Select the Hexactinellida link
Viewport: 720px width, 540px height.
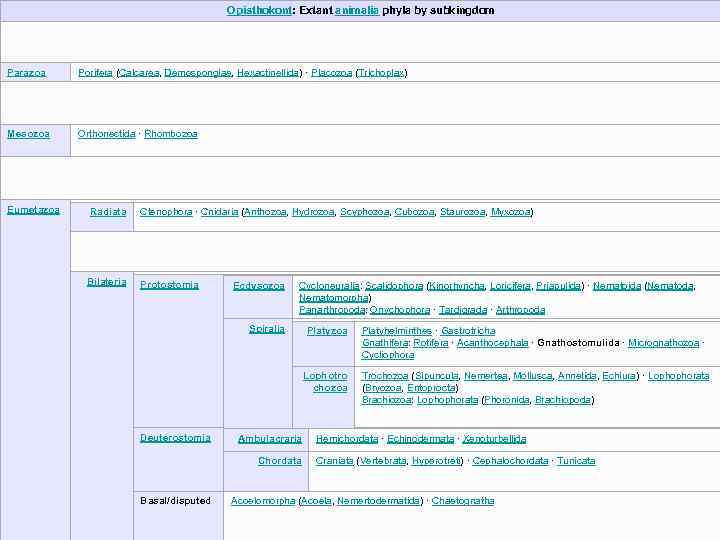(268, 73)
